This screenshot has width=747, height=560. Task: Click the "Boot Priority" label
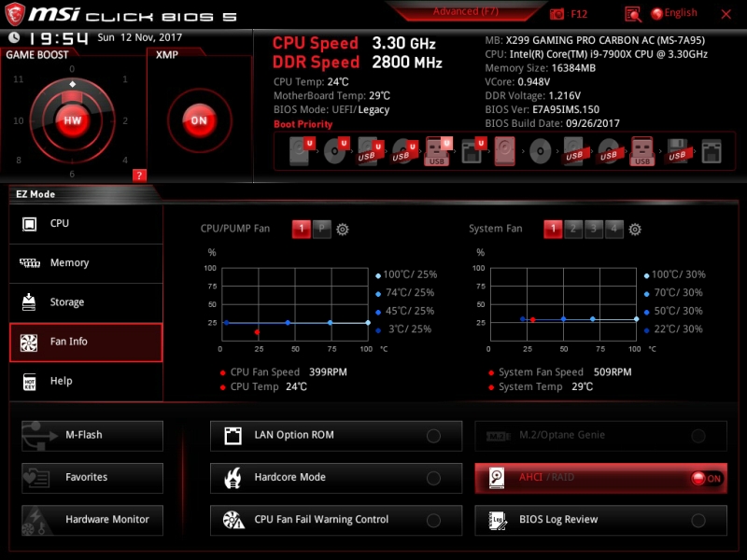[303, 124]
